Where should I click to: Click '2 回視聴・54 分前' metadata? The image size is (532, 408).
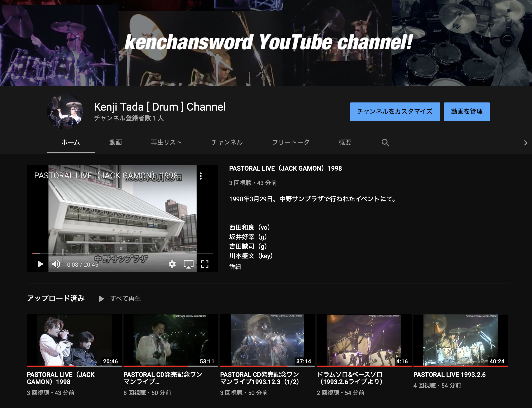341,393
